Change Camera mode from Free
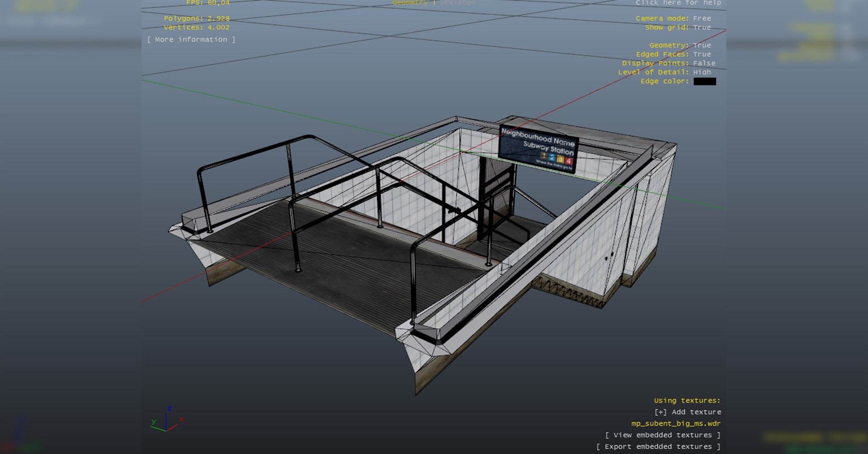The image size is (868, 454). 702,19
